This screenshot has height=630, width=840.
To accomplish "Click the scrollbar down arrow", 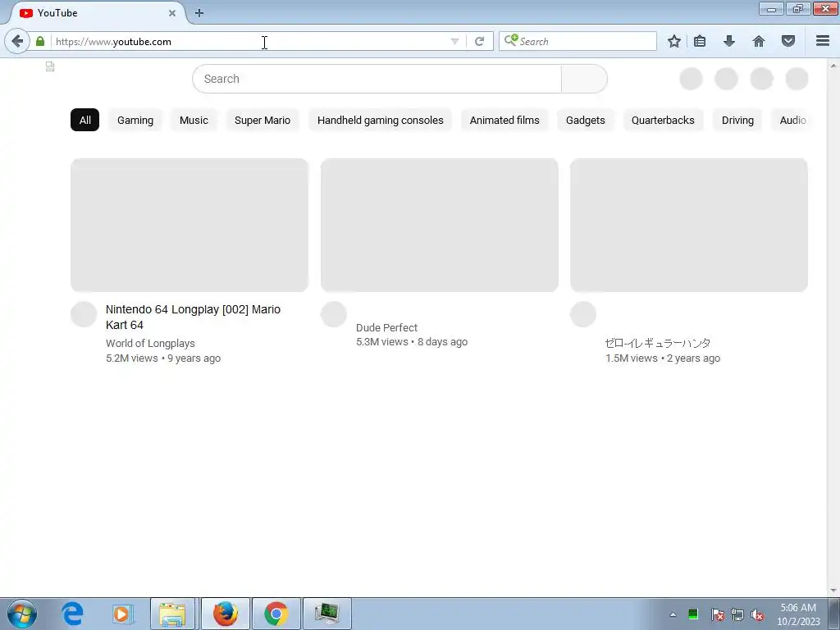I will (x=833, y=591).
